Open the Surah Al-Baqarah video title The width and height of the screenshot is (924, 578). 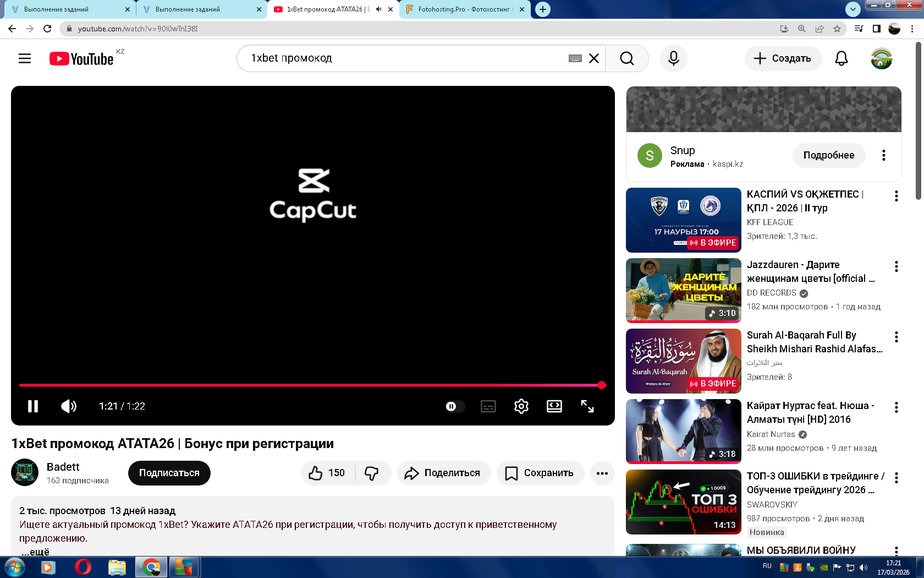[x=815, y=342]
